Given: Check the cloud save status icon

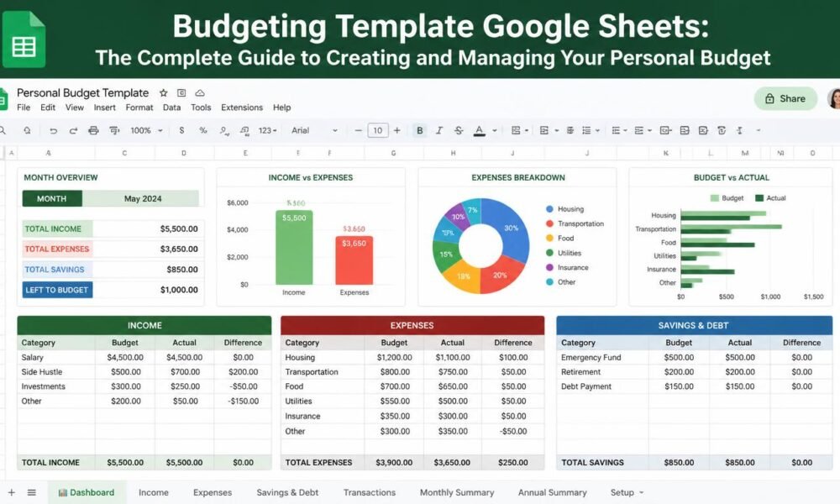Looking at the screenshot, I should [x=199, y=92].
